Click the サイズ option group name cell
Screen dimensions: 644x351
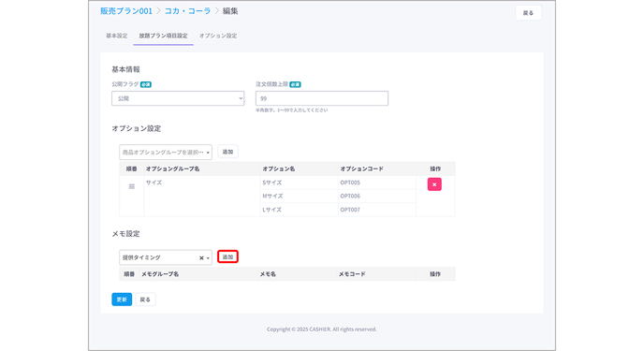[202, 197]
